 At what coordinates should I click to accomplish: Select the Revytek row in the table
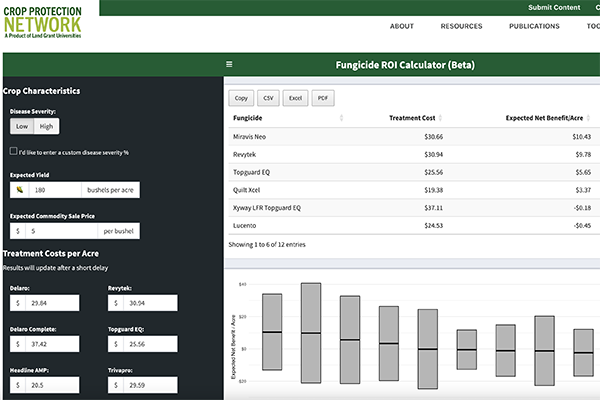(414, 154)
